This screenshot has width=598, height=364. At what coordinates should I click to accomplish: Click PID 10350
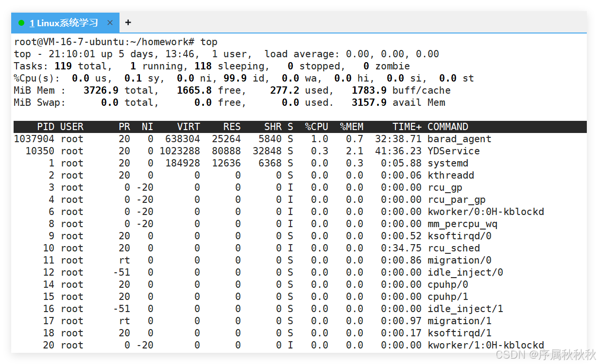click(40, 151)
